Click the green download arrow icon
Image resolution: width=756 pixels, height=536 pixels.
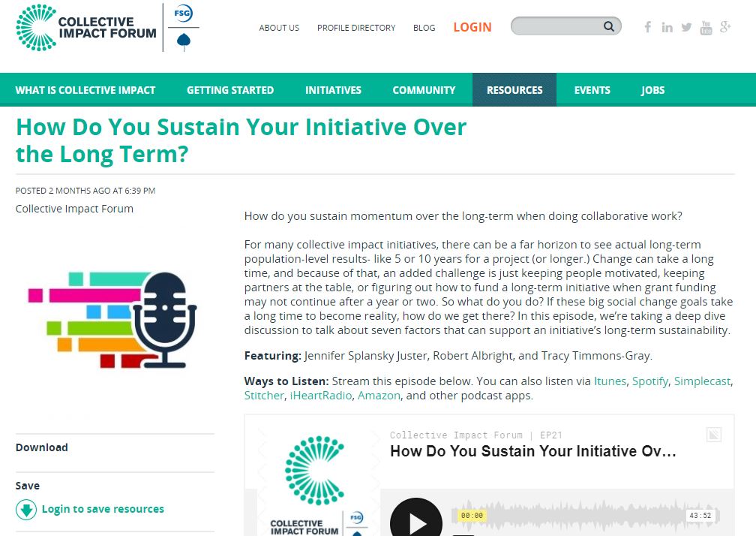tap(26, 510)
